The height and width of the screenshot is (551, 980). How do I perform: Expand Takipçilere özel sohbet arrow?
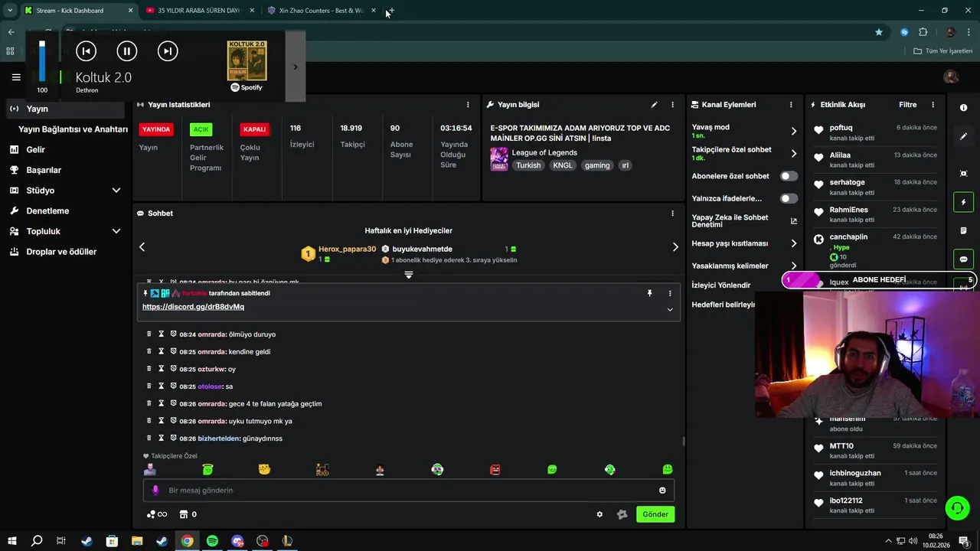[793, 153]
